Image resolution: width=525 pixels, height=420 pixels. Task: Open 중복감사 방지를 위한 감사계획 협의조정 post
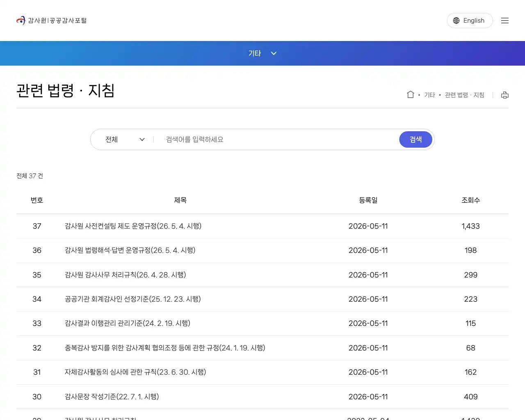tap(165, 348)
